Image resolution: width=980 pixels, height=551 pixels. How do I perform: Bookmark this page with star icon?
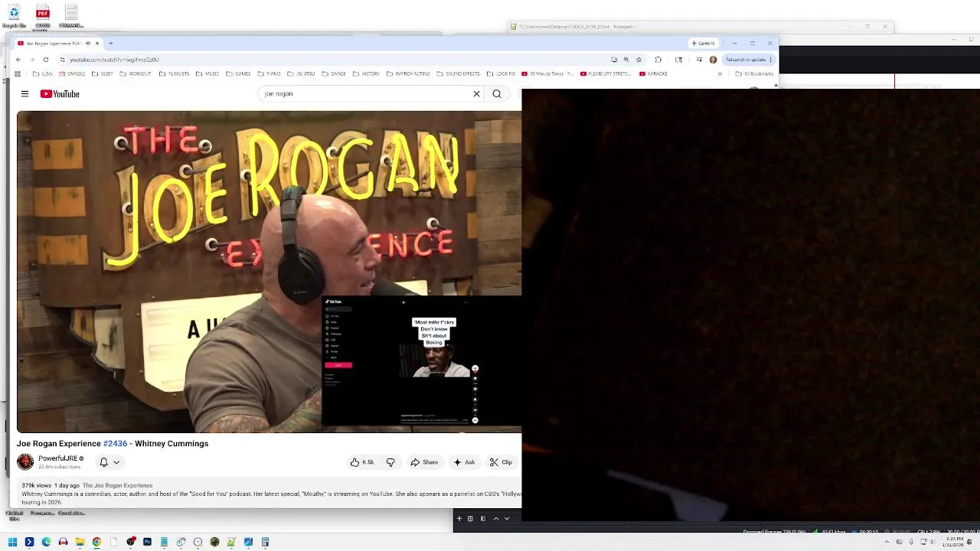click(x=639, y=60)
